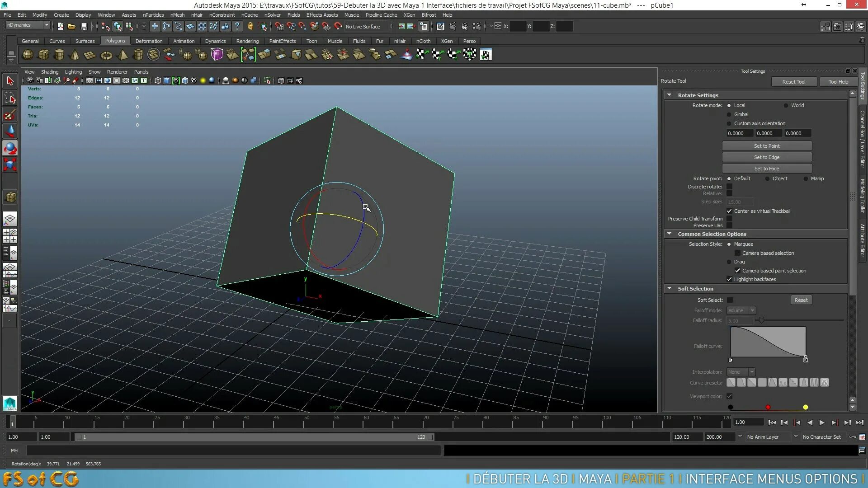
Task: Create a polygon cylinder from shelf
Action: click(59, 55)
